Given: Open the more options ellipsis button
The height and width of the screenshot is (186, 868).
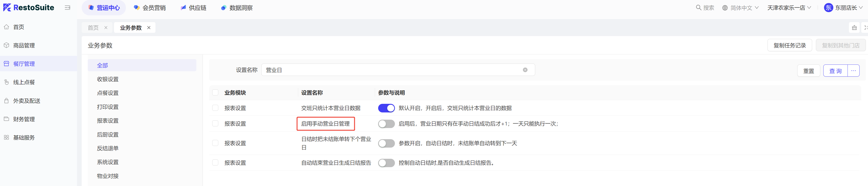Looking at the screenshot, I should point(853,71).
